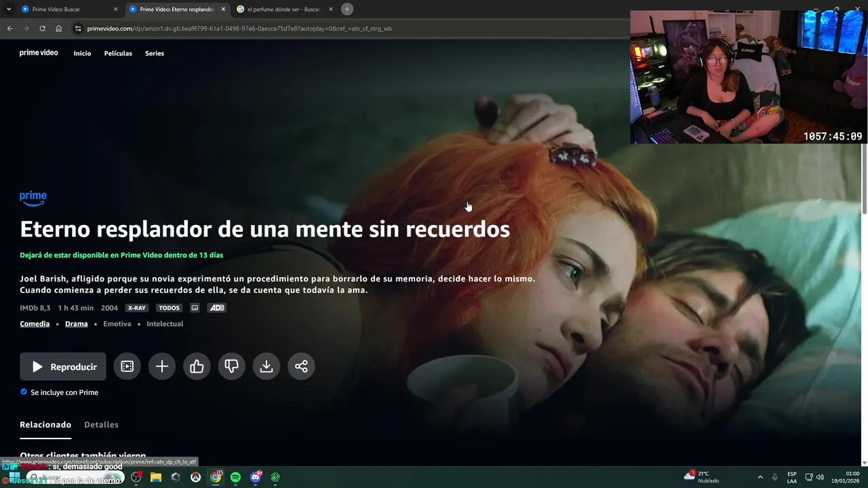Click the IMDb 8,3 rating text
868x488 pixels.
click(x=35, y=308)
